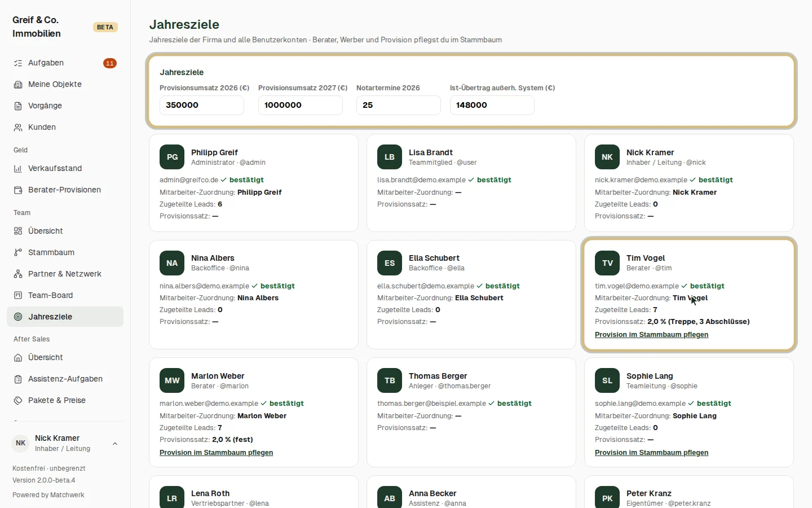Click the BETA badge next to the company name
The width and height of the screenshot is (812, 508).
coord(105,27)
